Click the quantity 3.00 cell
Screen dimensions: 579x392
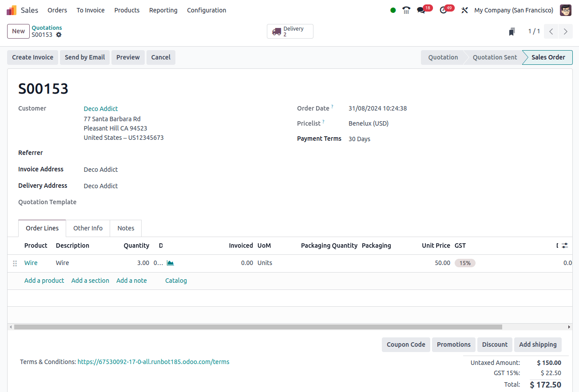pyautogui.click(x=143, y=263)
